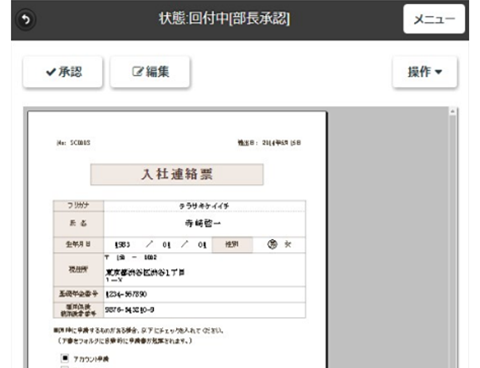Image resolution: width=480 pixels, height=368 pixels.
Task: Expand the 操作 dropdown
Action: point(425,72)
